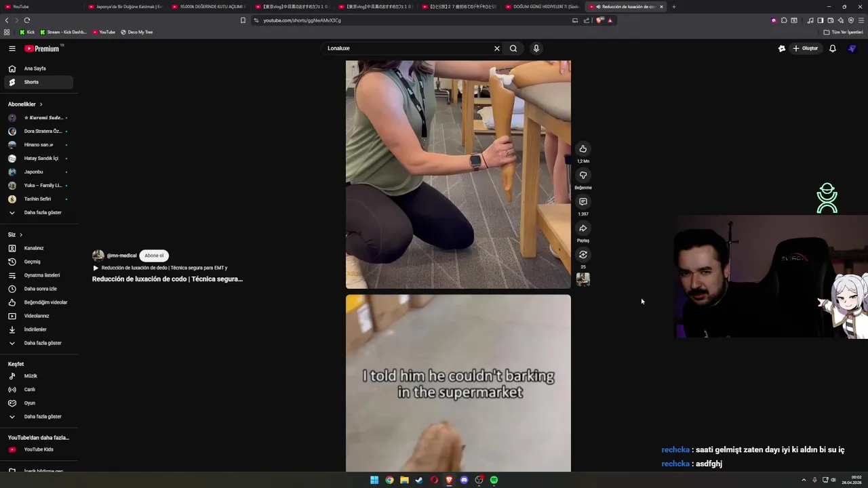Start voice search with microphone
This screenshot has width=868, height=488.
click(x=536, y=48)
